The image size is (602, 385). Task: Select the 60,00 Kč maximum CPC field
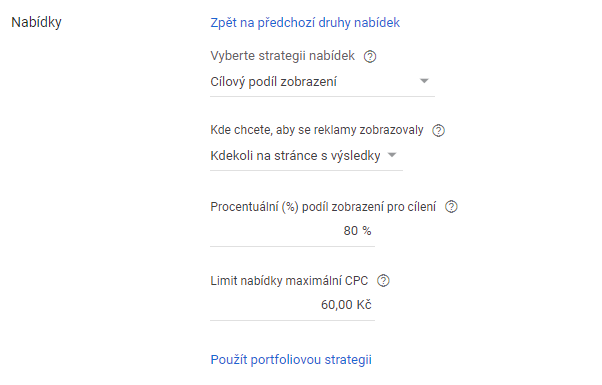pyautogui.click(x=292, y=305)
